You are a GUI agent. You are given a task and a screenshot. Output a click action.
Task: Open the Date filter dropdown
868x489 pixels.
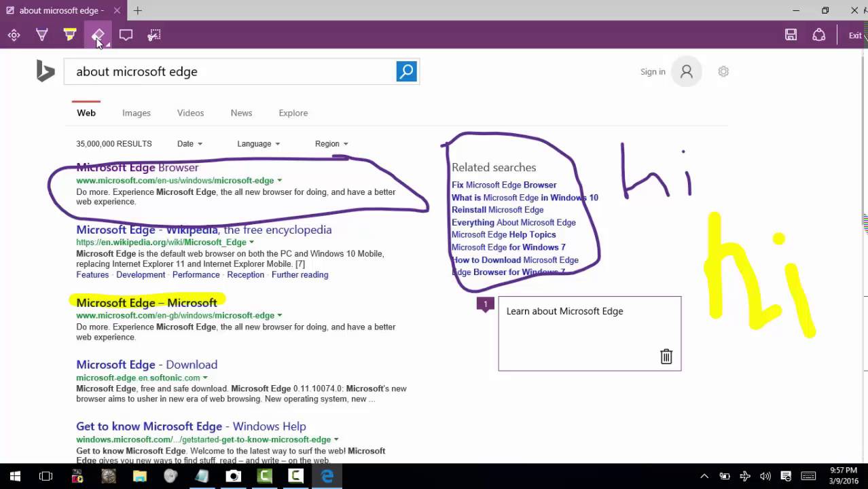(x=189, y=143)
